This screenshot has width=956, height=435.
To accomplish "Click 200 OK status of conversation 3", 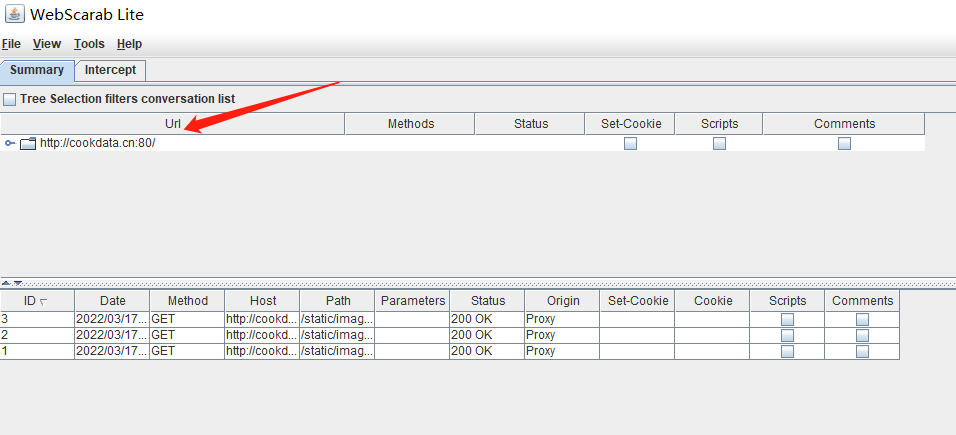I will click(x=487, y=319).
